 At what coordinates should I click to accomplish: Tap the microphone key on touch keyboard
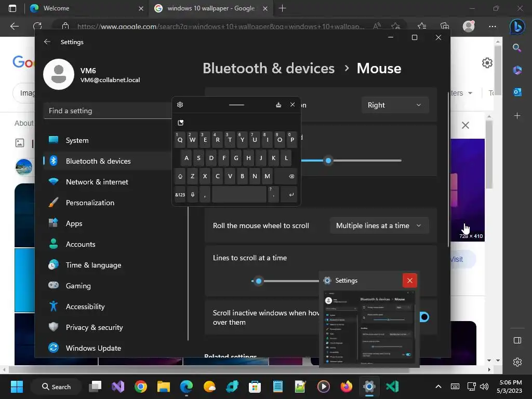coord(192,194)
